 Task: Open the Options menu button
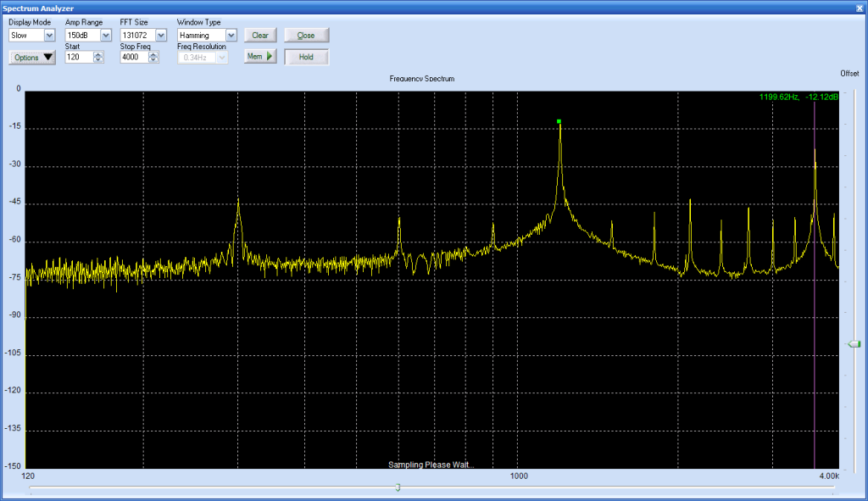tap(32, 58)
